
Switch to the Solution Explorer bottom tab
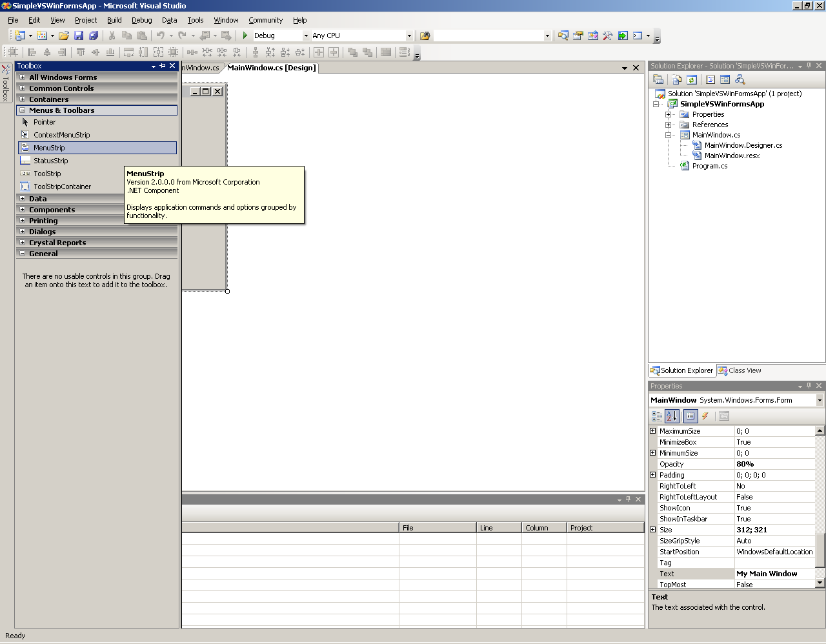(x=681, y=370)
